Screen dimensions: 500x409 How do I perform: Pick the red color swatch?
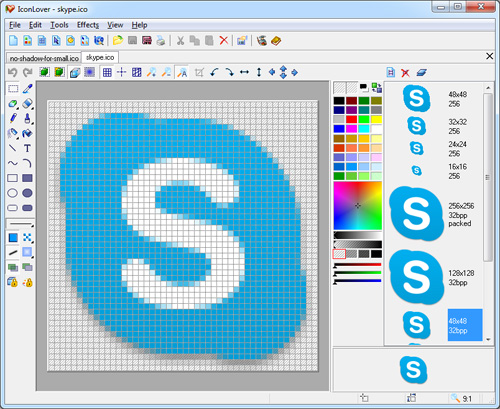(x=351, y=119)
